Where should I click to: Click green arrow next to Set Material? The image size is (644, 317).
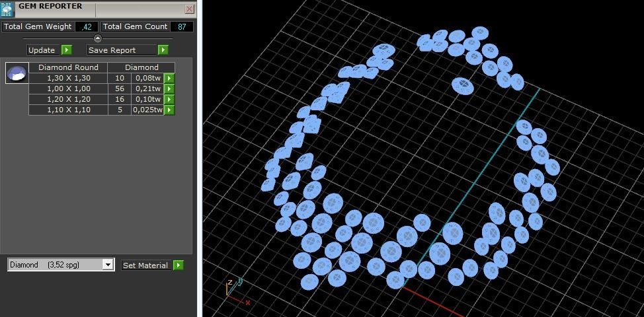179,265
